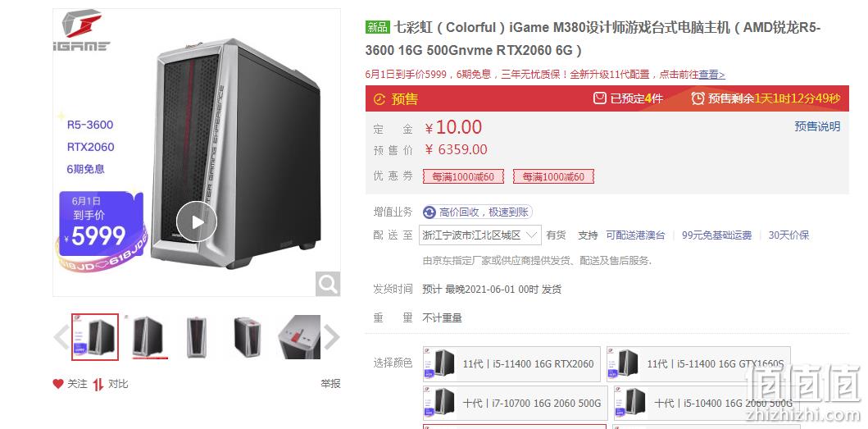Click the 对比 compare icon
The width and height of the screenshot is (868, 429).
click(x=98, y=384)
